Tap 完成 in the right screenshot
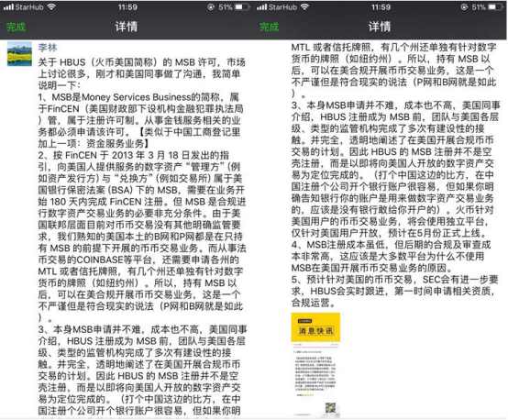Screen dimensions: 508x420 click(269, 27)
